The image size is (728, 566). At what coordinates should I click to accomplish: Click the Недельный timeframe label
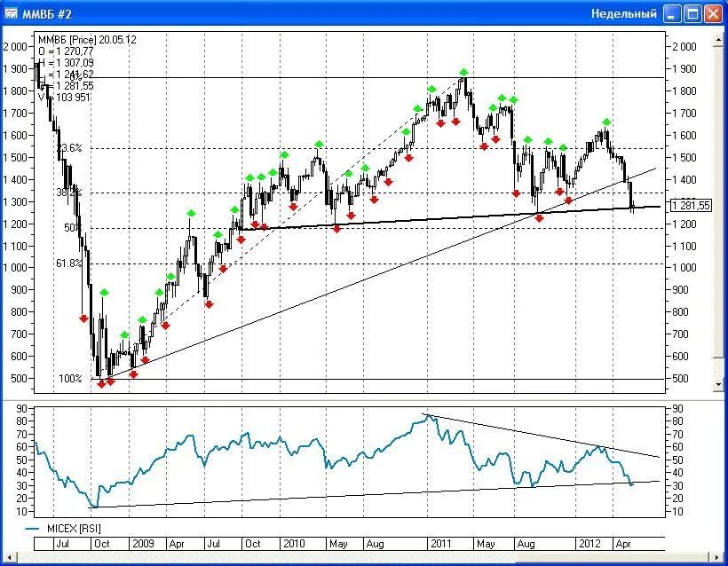tap(623, 14)
